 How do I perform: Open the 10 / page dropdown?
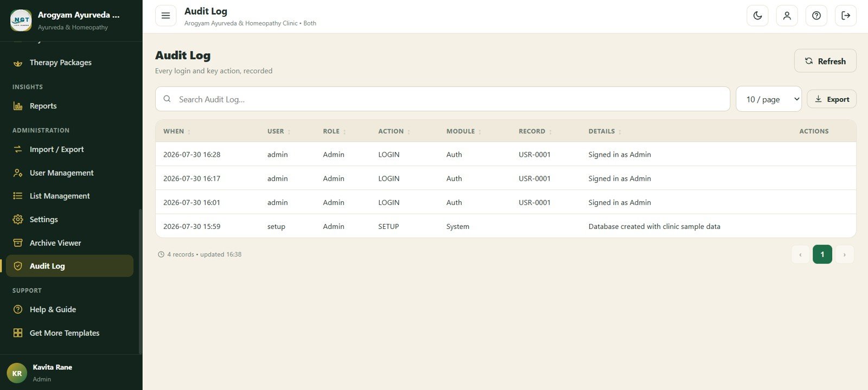point(769,99)
